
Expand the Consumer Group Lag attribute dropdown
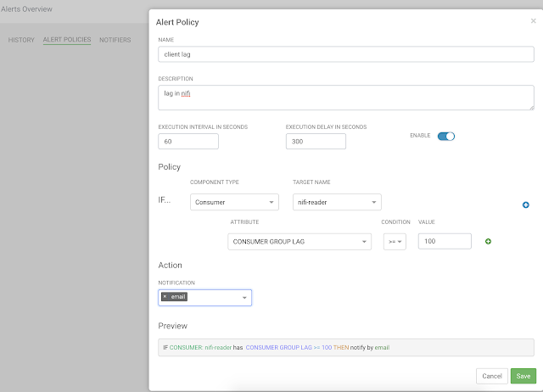point(299,241)
